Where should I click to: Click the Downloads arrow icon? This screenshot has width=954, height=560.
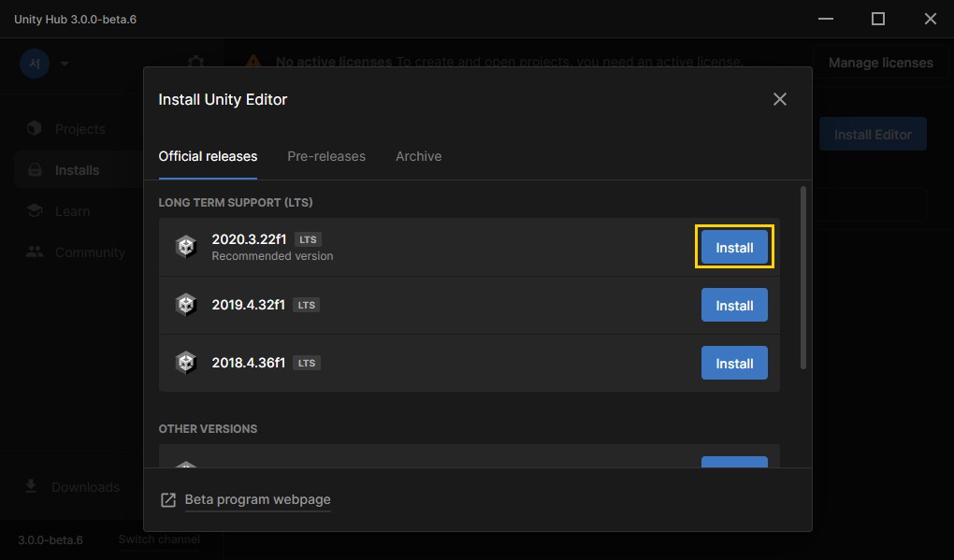(x=31, y=486)
